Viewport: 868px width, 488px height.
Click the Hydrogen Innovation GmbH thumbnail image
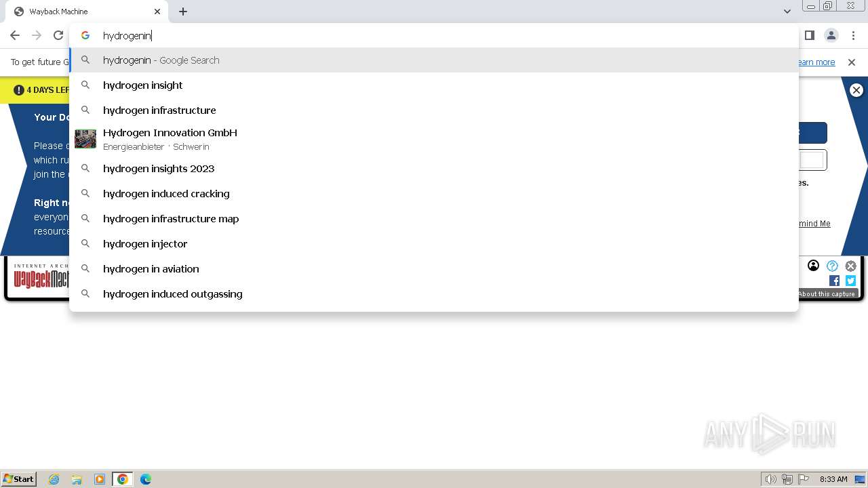pyautogui.click(x=85, y=139)
